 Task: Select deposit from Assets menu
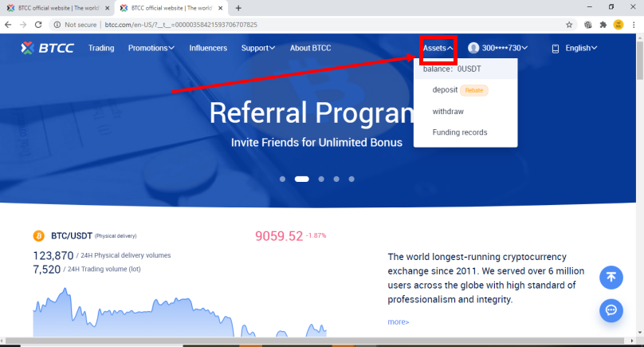coord(445,90)
